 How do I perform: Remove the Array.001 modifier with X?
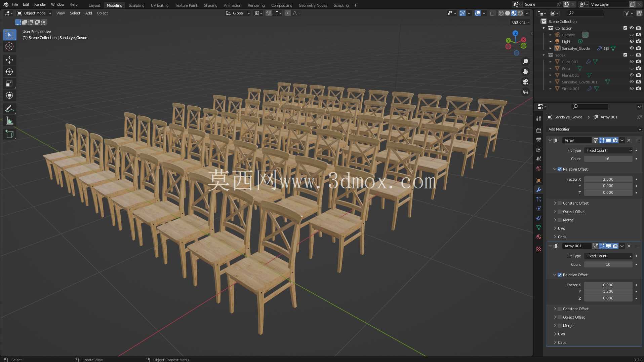(629, 246)
